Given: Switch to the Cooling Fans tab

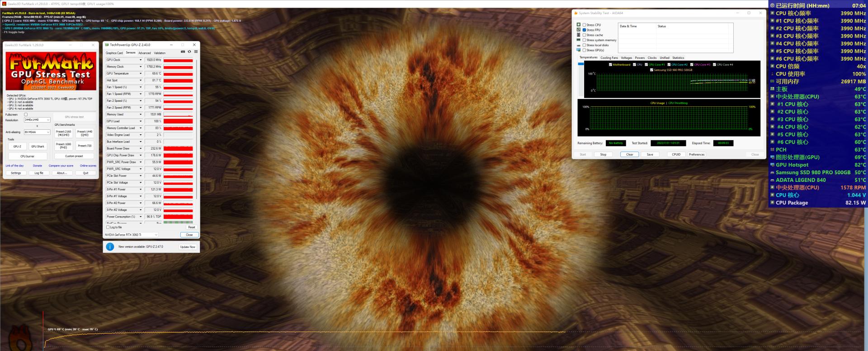Looking at the screenshot, I should point(609,58).
